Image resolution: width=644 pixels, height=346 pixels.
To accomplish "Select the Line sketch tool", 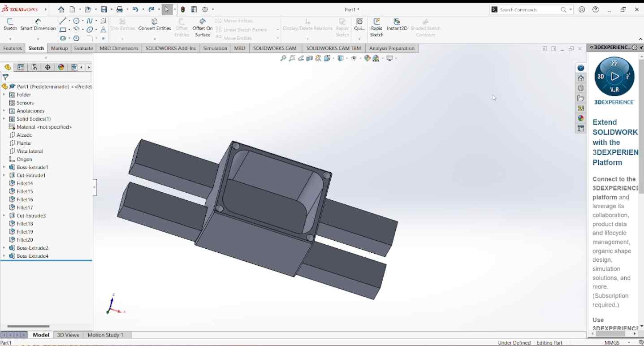I will [62, 21].
